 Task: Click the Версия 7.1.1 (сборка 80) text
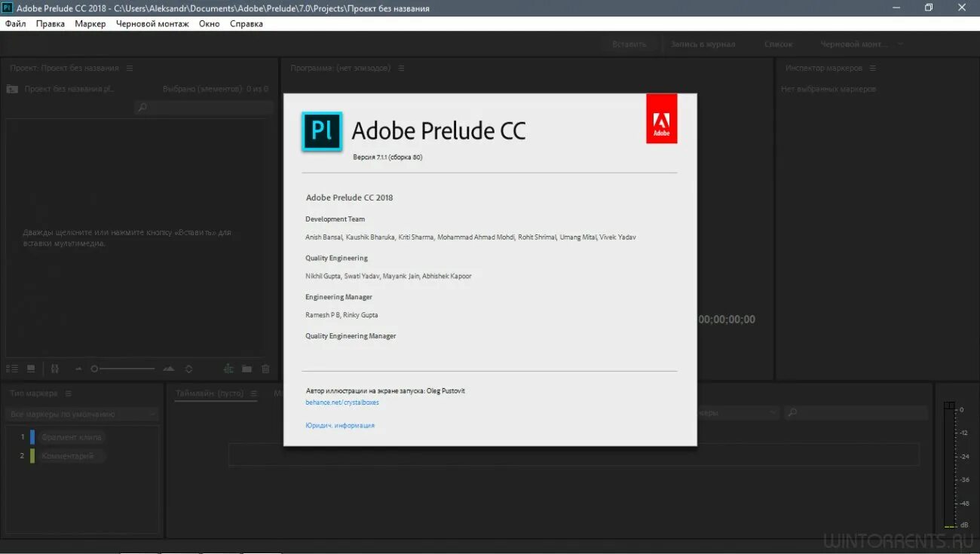click(x=387, y=158)
